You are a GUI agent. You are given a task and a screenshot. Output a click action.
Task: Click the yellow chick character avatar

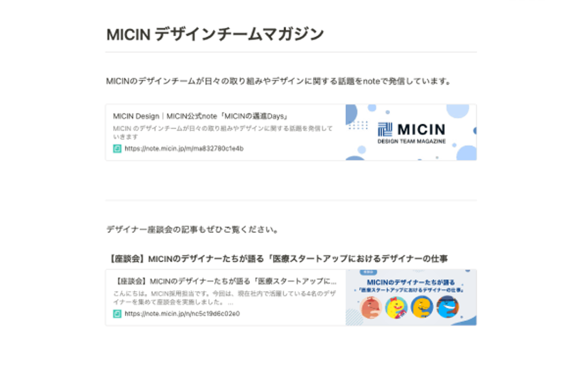396,307
